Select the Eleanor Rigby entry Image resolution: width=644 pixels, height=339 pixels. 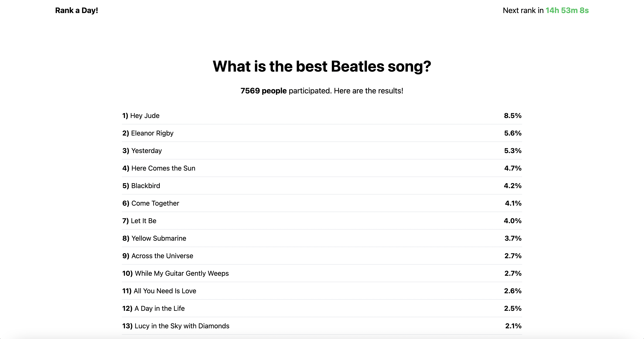click(322, 133)
